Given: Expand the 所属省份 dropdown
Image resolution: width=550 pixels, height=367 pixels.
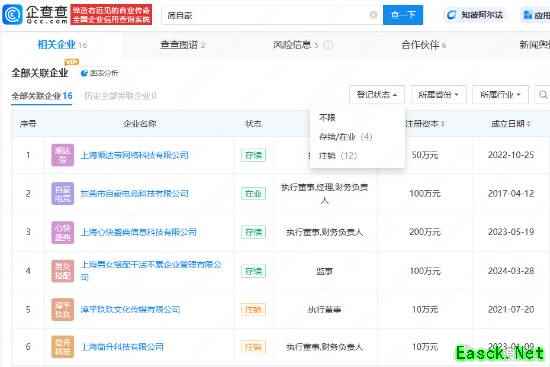Looking at the screenshot, I should coord(438,94).
